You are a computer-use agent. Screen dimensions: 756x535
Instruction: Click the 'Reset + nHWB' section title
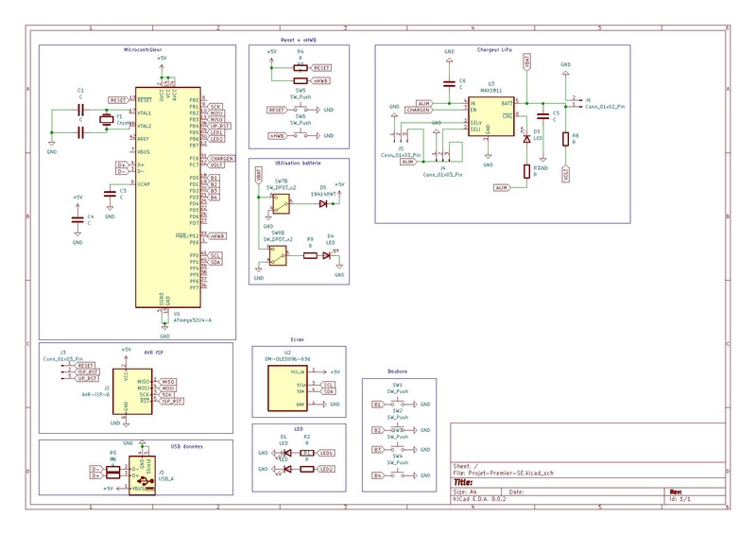click(299, 40)
